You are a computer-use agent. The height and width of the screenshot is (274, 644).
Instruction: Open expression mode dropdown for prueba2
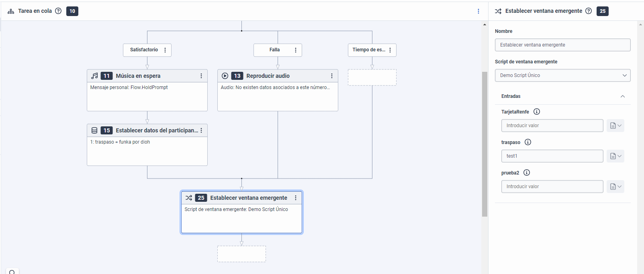click(615, 187)
